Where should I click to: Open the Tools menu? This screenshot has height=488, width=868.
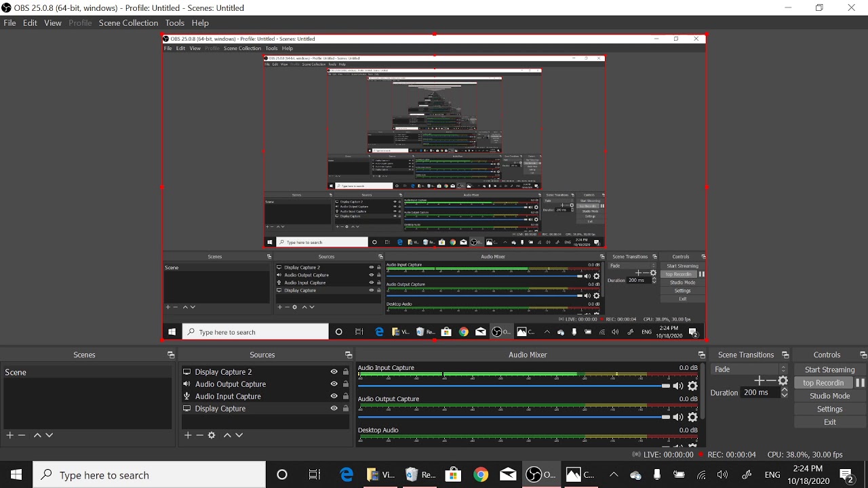(x=175, y=23)
